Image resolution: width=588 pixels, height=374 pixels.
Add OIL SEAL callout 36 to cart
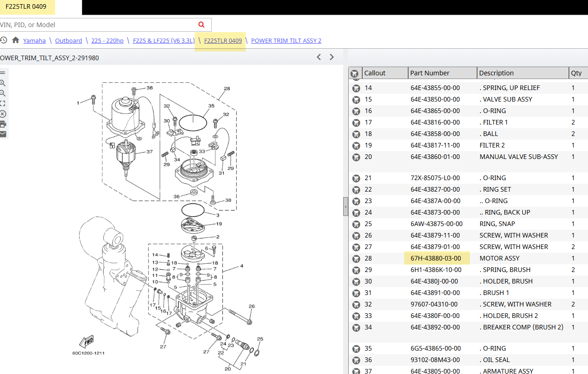[x=356, y=360]
